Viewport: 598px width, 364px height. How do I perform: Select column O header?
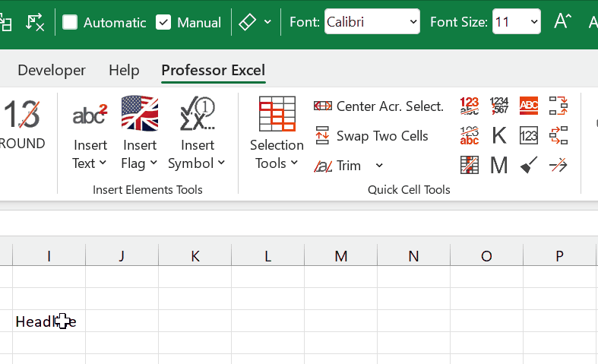pyautogui.click(x=486, y=255)
